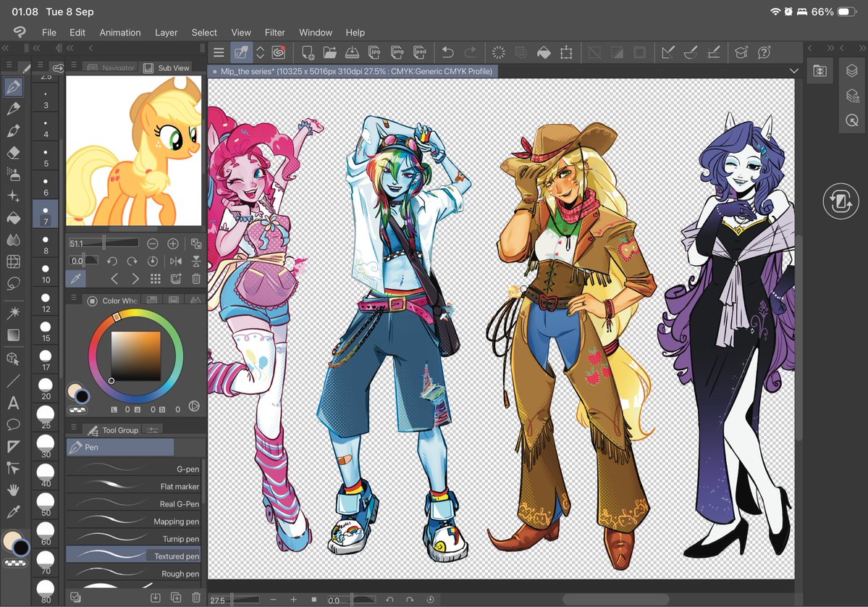Select the Eraser tool
Viewport: 868px width, 607px height.
pos(13,152)
